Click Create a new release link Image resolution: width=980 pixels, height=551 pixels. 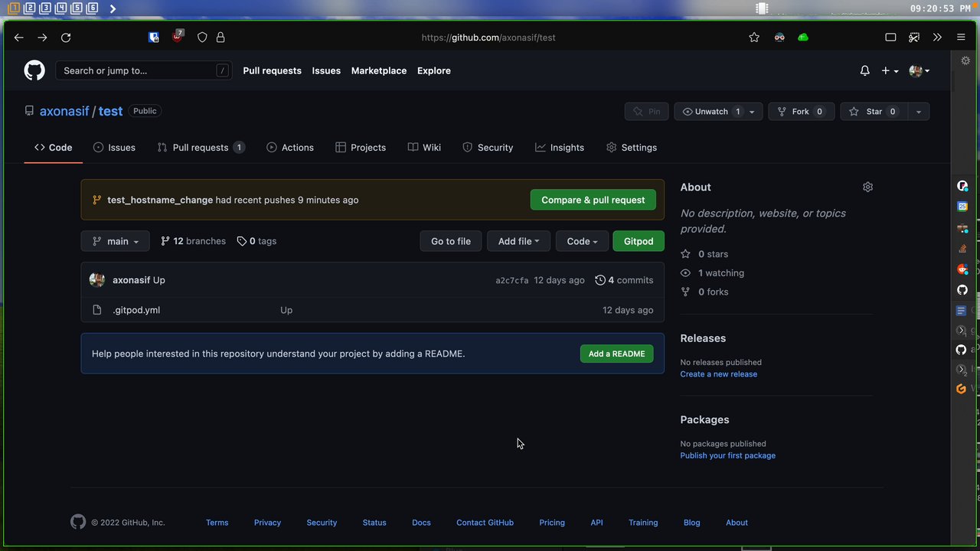click(x=719, y=374)
